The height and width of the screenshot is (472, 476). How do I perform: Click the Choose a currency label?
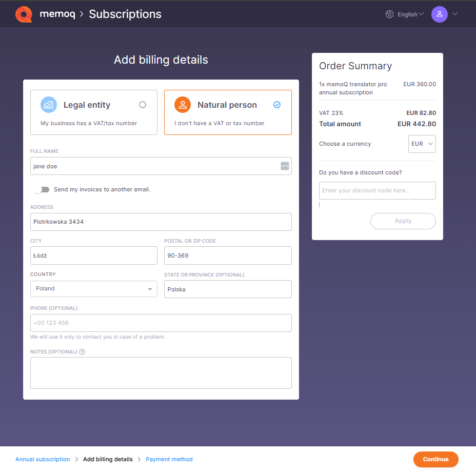pyautogui.click(x=345, y=144)
